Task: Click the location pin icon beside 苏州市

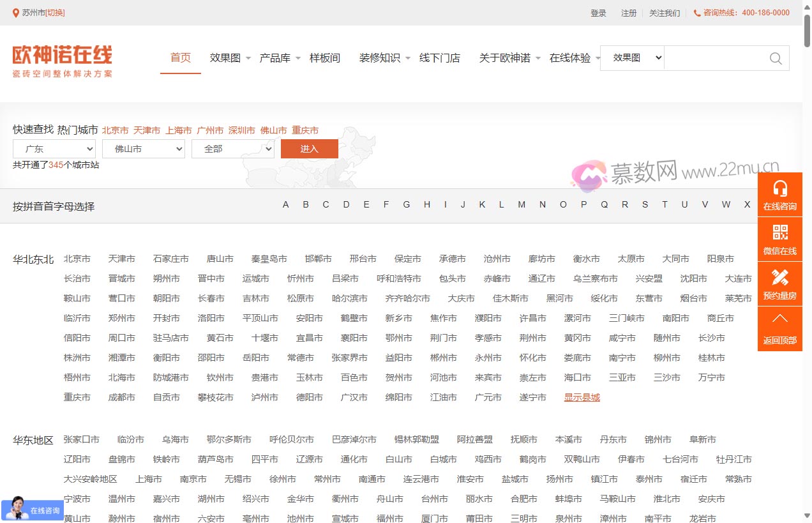Action: 16,13
